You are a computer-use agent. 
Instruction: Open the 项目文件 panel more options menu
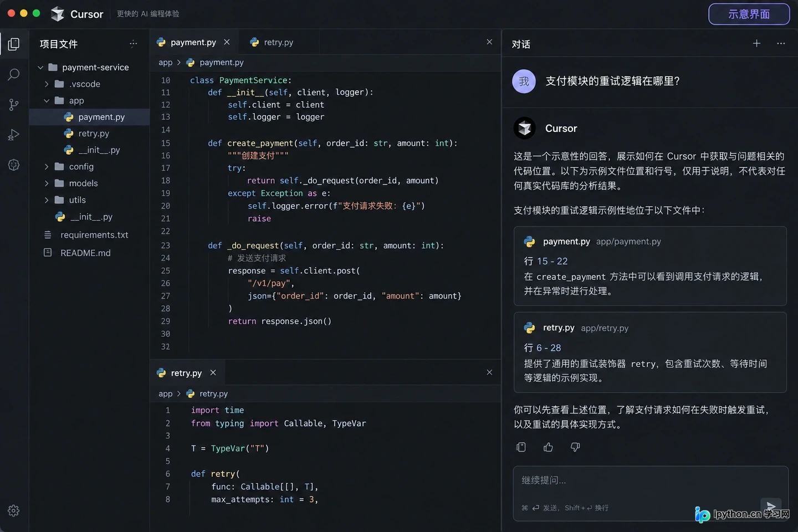[133, 44]
